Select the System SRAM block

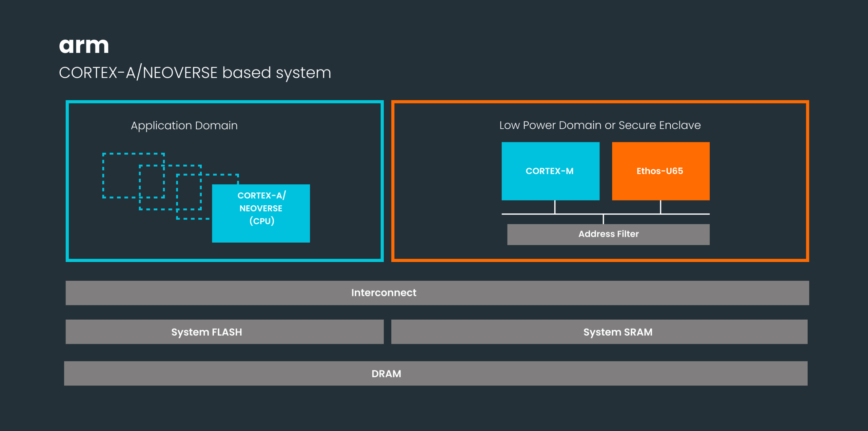[x=599, y=332]
